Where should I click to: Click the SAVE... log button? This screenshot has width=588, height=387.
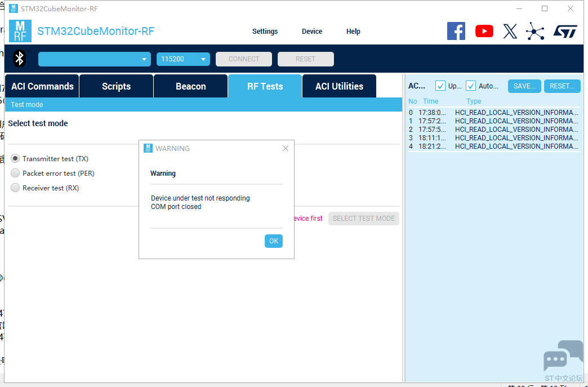point(524,86)
